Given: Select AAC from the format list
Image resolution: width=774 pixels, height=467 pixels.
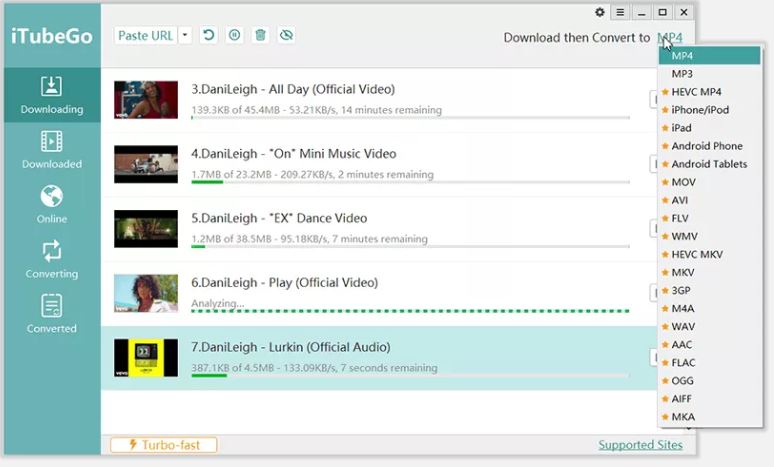Looking at the screenshot, I should tap(709, 345).
